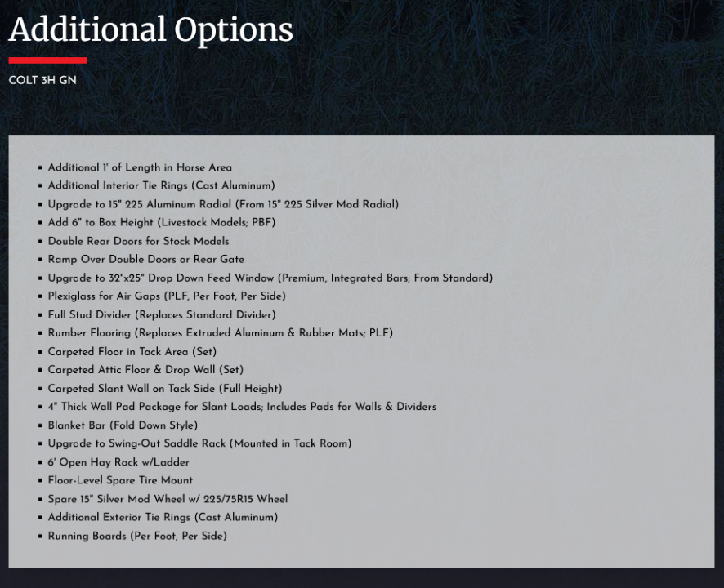Screen dimensions: 724x588
Task: Select Blanket Bar (Fold Down Style)
Action: click(123, 425)
